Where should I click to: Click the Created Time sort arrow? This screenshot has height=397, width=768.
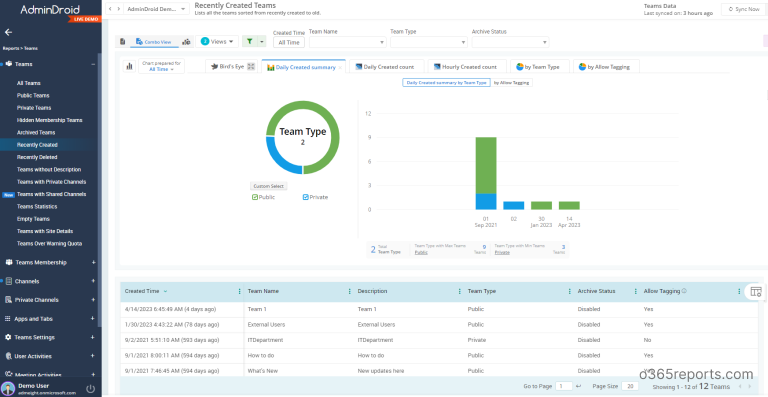165,291
